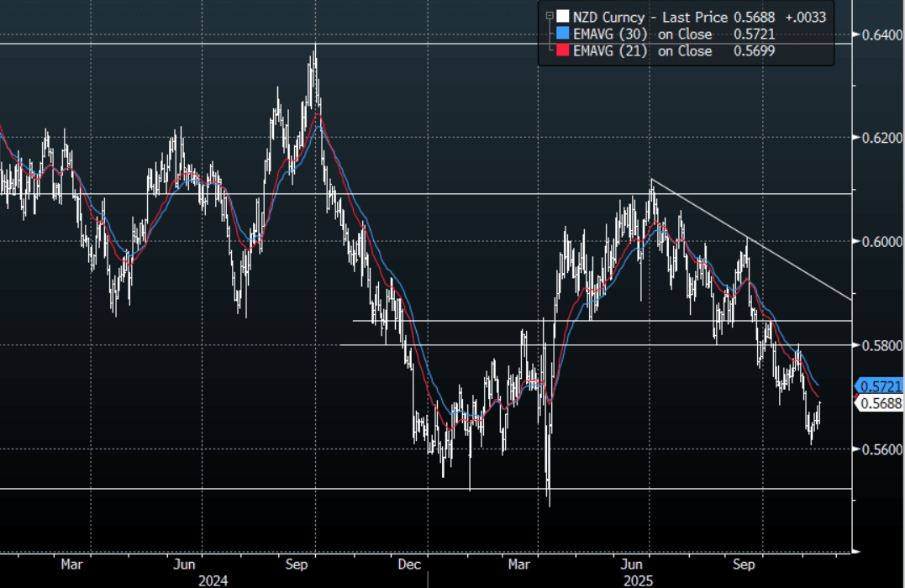The height and width of the screenshot is (588, 905).
Task: Click the Dec label on the time axis
Action: coord(409,564)
